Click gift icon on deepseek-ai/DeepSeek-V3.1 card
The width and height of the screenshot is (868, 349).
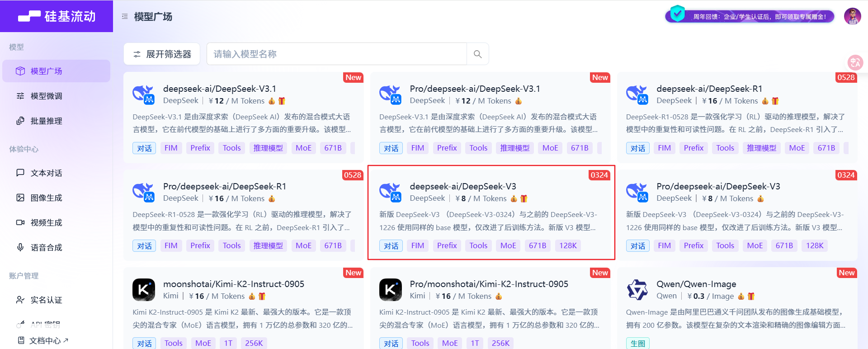tap(282, 101)
